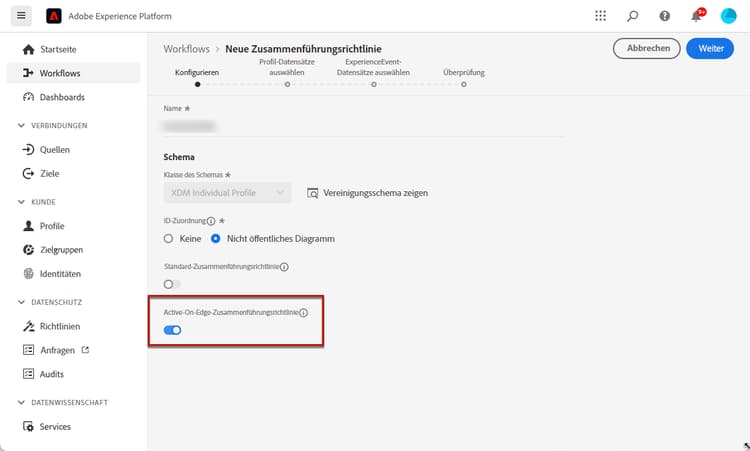Open the Klasse des Schemas dropdown
Viewport: 750px width, 451px height.
click(227, 193)
